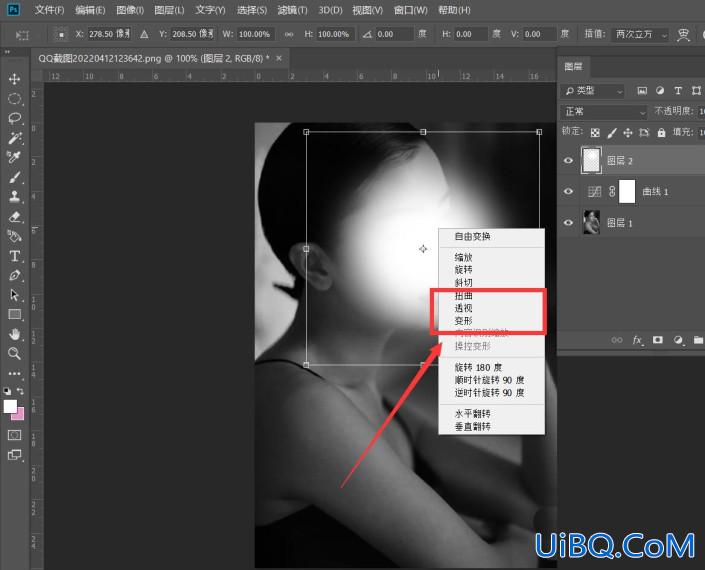Change the screen mode
Image resolution: width=705 pixels, height=570 pixels.
click(x=14, y=455)
